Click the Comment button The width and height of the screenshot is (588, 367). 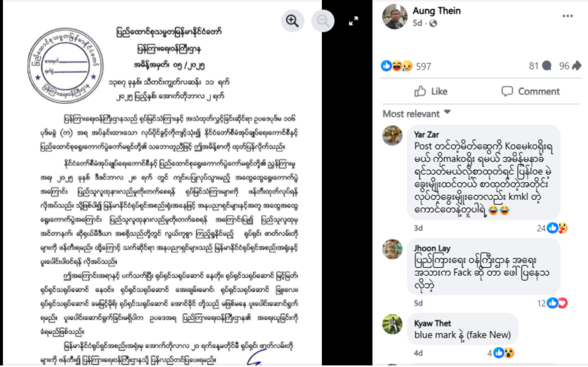point(530,91)
